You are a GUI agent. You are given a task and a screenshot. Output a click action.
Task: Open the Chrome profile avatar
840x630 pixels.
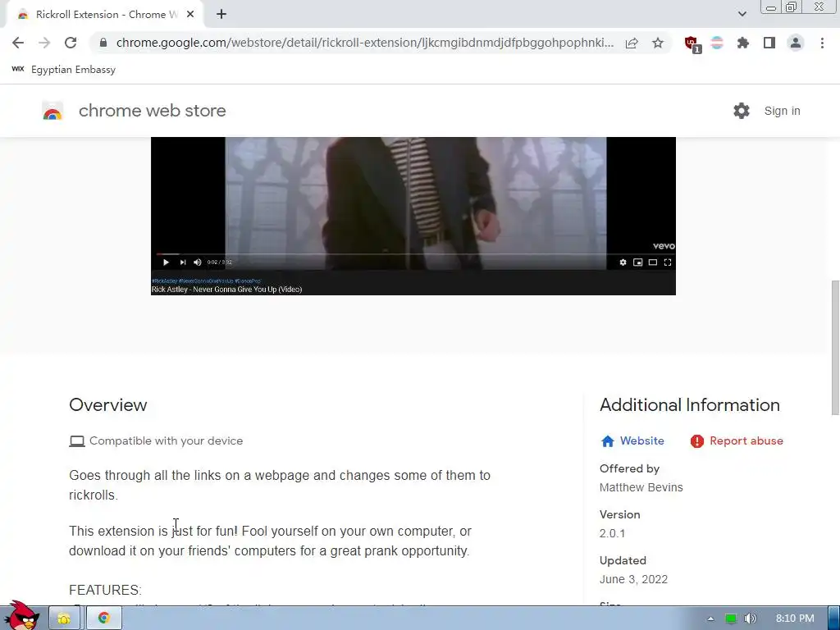click(x=796, y=43)
